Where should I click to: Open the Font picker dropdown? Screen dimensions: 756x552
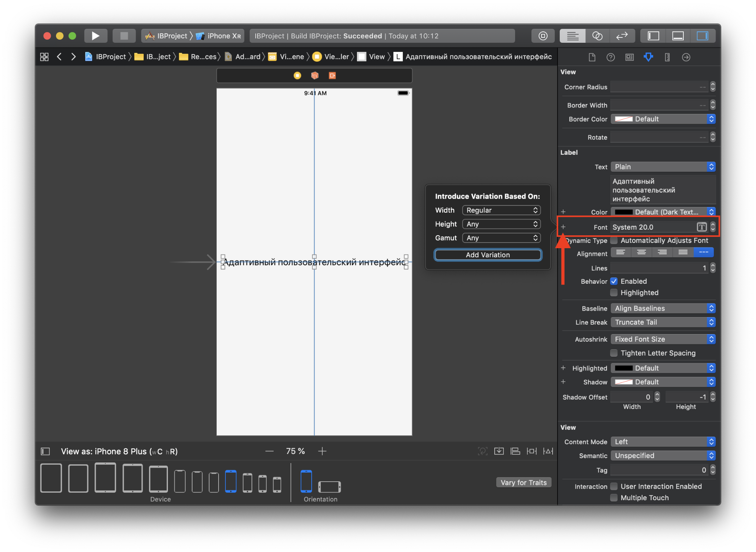coord(703,227)
